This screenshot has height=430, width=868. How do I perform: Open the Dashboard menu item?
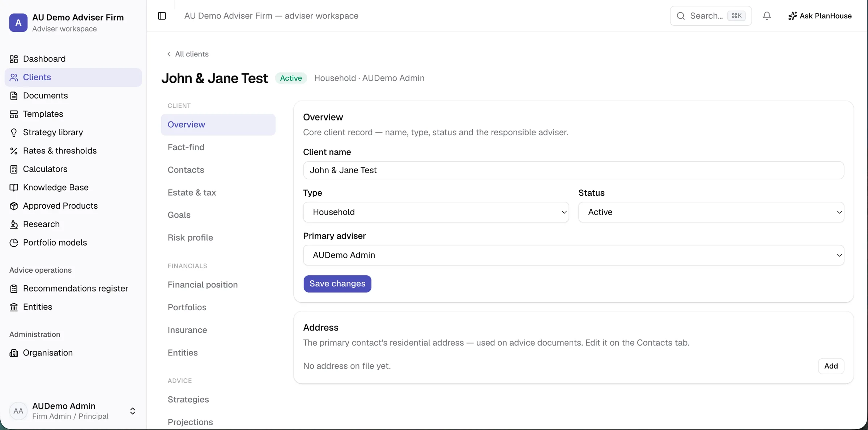[x=73, y=59]
